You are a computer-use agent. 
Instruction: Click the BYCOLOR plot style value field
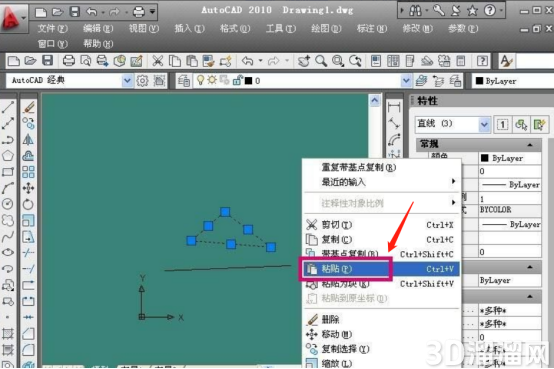click(510, 210)
